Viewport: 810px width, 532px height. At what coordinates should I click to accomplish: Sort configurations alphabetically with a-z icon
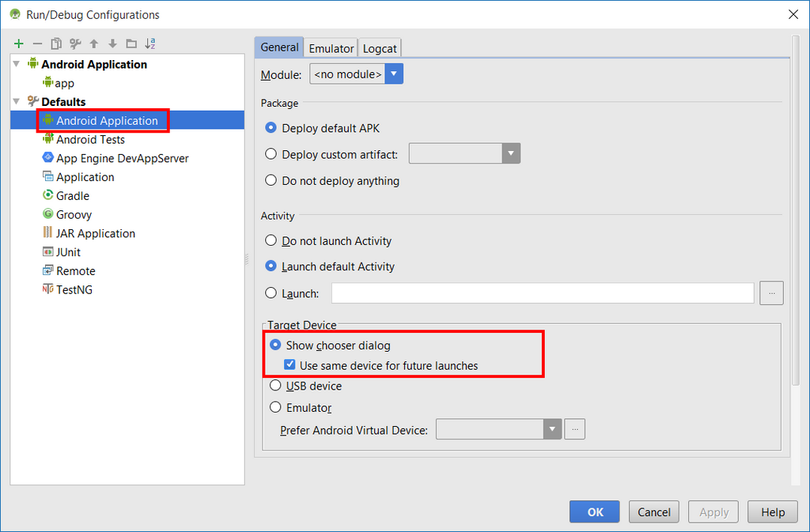150,43
